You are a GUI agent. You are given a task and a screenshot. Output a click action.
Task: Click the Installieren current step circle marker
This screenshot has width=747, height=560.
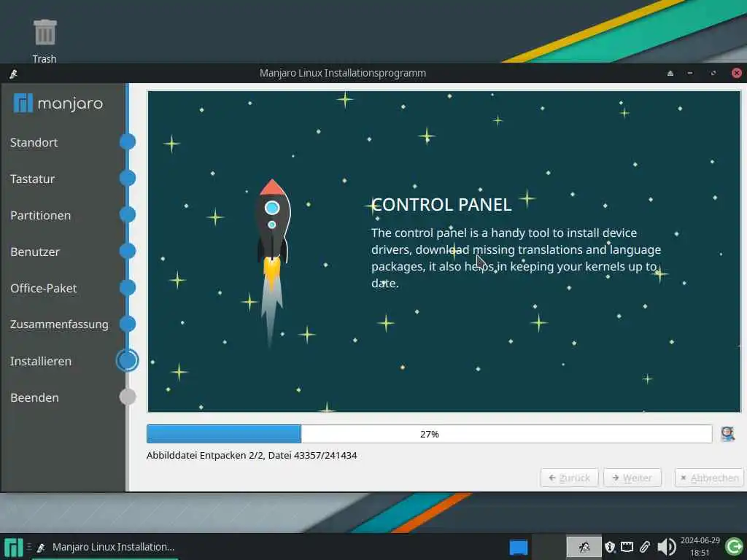coord(128,360)
